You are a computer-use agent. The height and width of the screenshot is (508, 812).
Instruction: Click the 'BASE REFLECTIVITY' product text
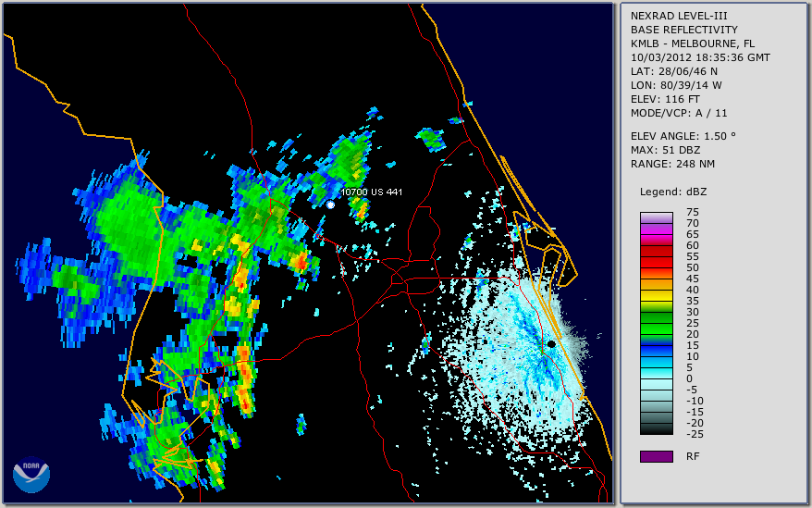684,30
